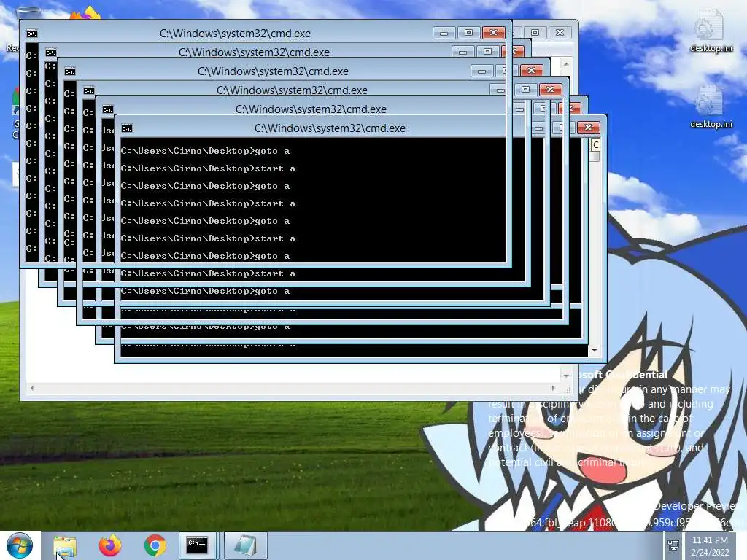Open the clock showing 11:41 PM
Image resolution: width=747 pixels, height=560 pixels.
710,546
